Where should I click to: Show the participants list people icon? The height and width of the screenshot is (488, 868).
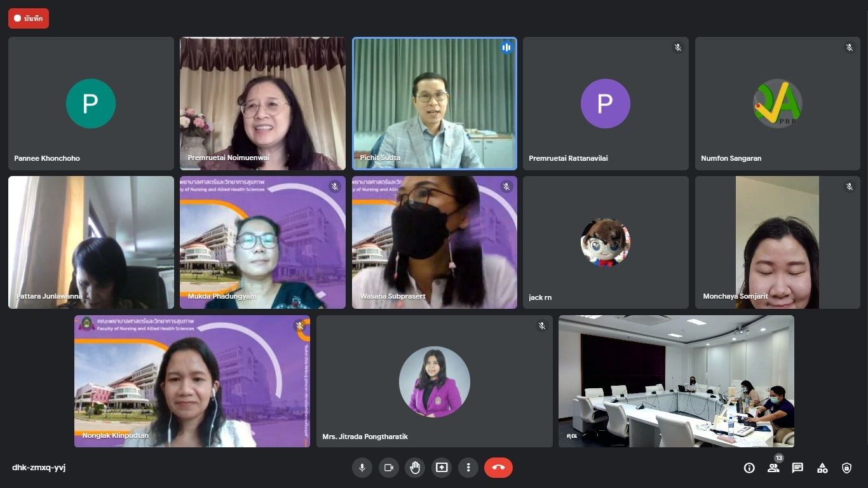point(773,468)
